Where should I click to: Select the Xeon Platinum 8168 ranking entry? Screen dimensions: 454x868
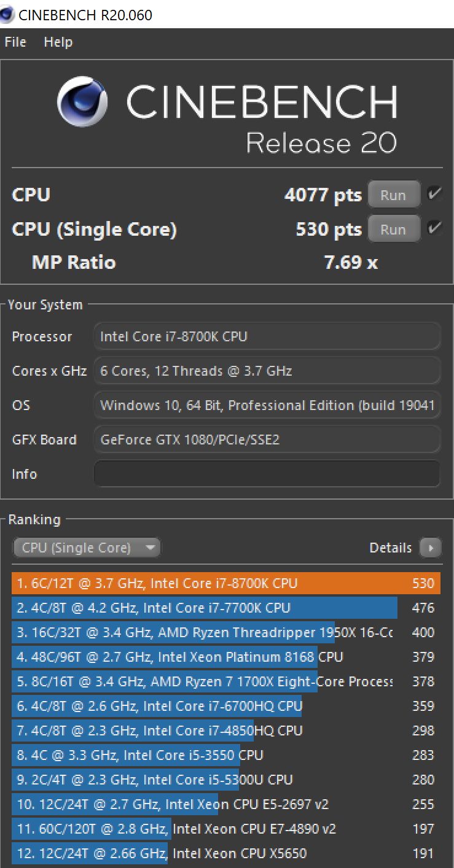click(226, 657)
